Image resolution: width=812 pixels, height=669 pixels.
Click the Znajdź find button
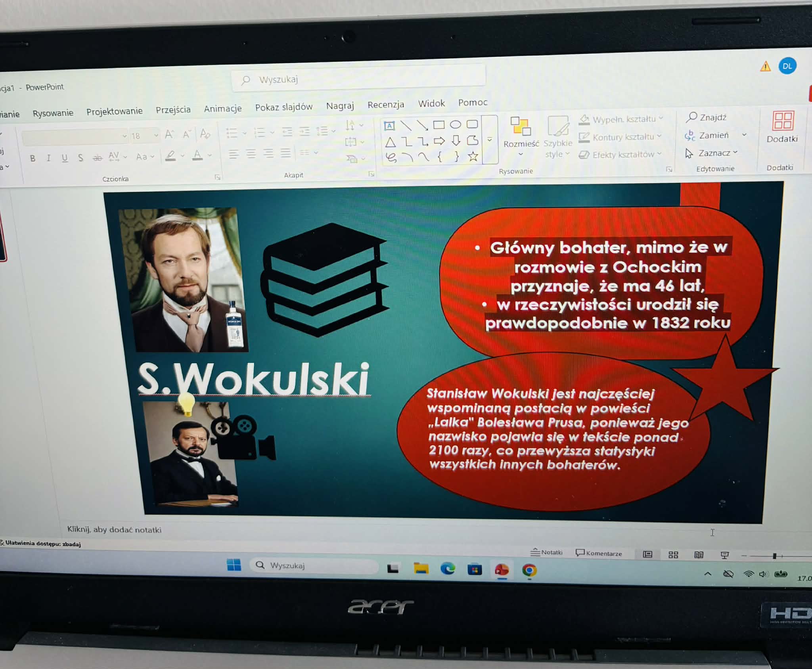click(x=707, y=117)
